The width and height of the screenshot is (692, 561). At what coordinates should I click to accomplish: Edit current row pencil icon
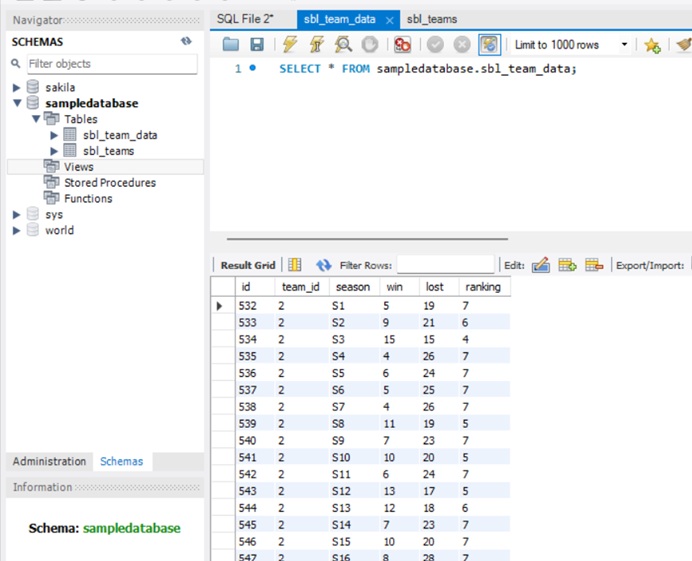[x=541, y=265]
